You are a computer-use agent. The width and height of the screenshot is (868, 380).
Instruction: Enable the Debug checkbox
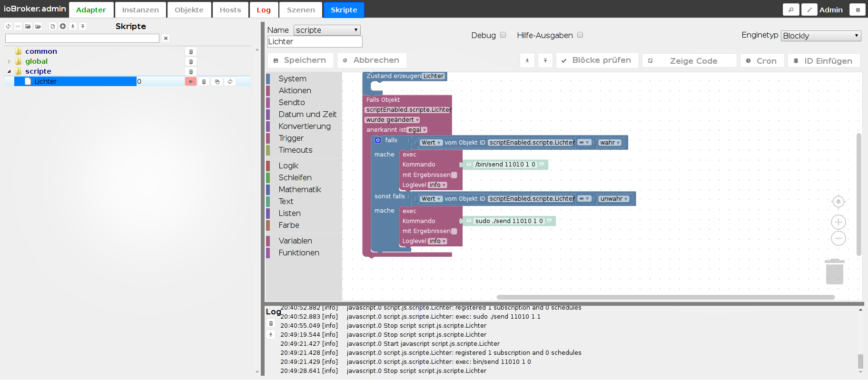[503, 35]
